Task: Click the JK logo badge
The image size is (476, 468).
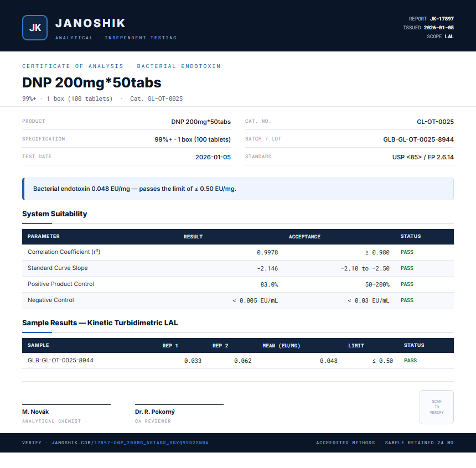Action: [35, 28]
